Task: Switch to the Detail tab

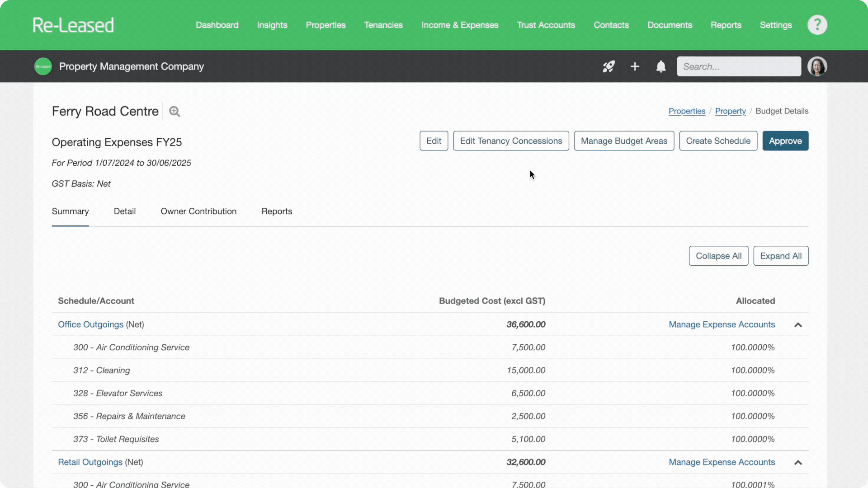Action: coord(125,211)
